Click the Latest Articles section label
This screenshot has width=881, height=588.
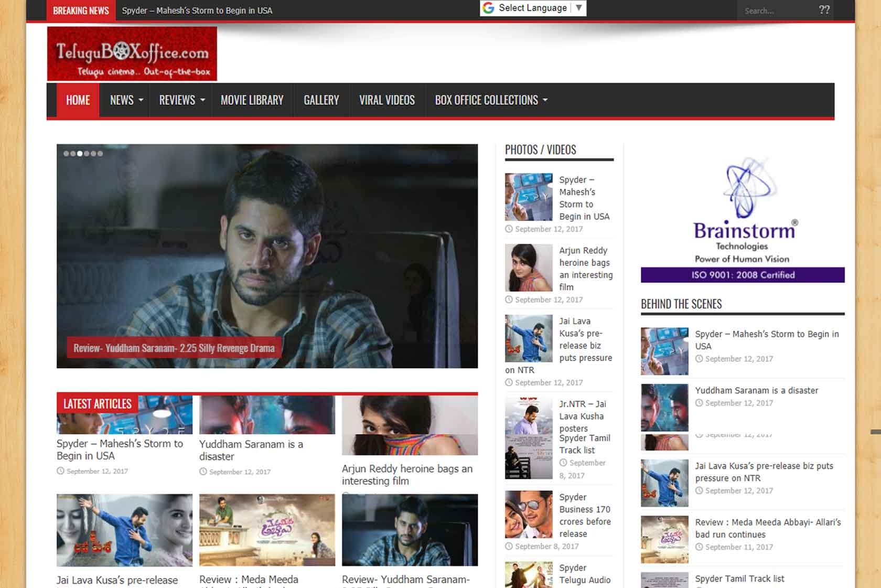coord(98,404)
